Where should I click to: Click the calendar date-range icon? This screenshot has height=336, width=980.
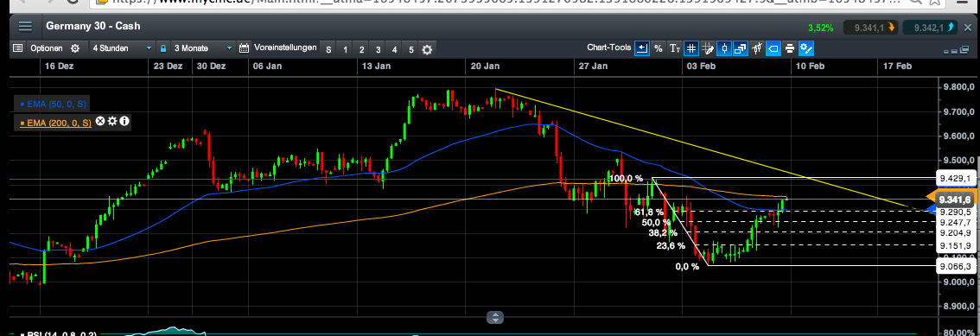click(x=245, y=48)
